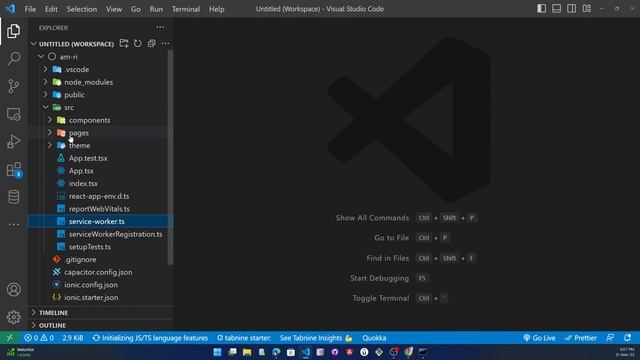Screen dimensions: 640x360
Task: Open .gitignore file
Action: (80, 259)
